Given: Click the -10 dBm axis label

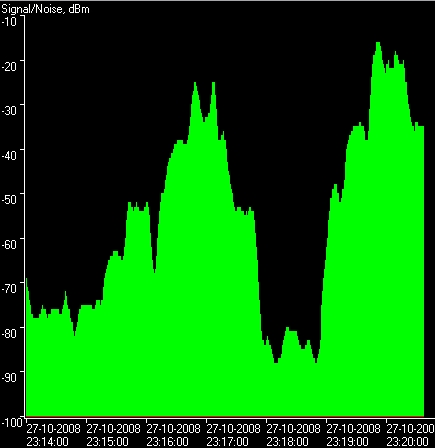Looking at the screenshot, I should (x=9, y=21).
